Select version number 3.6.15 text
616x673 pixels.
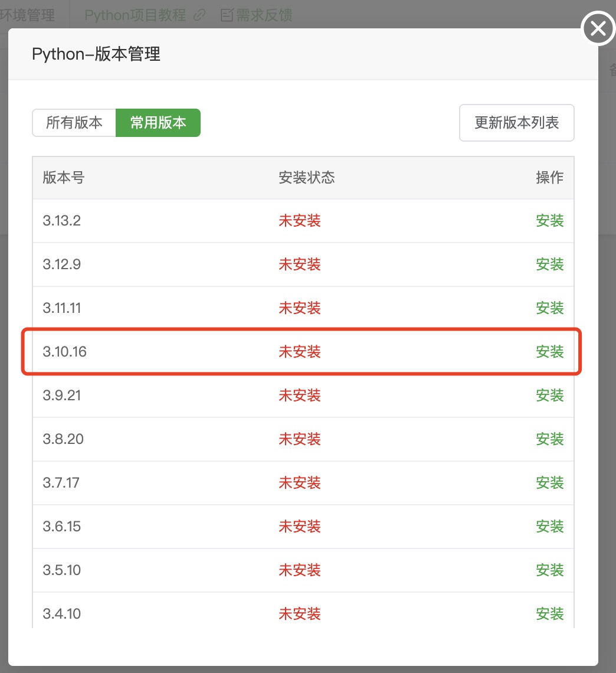tap(62, 527)
